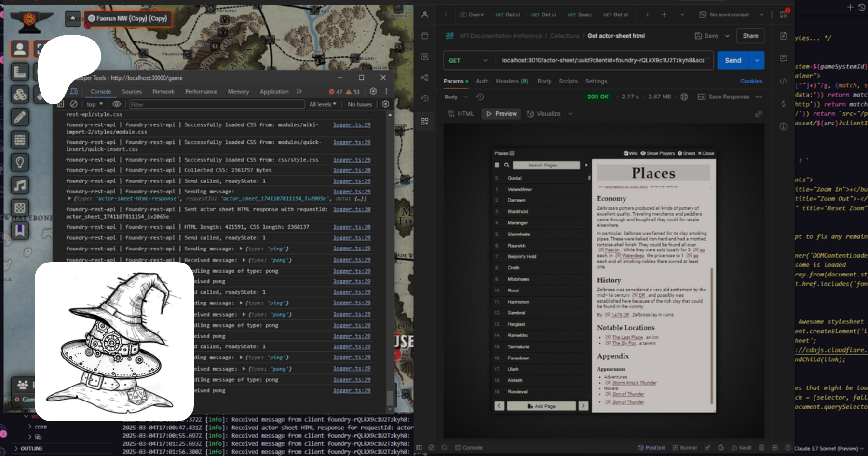
Task: Toggle the device toolbar in DevTools
Action: coord(74,91)
